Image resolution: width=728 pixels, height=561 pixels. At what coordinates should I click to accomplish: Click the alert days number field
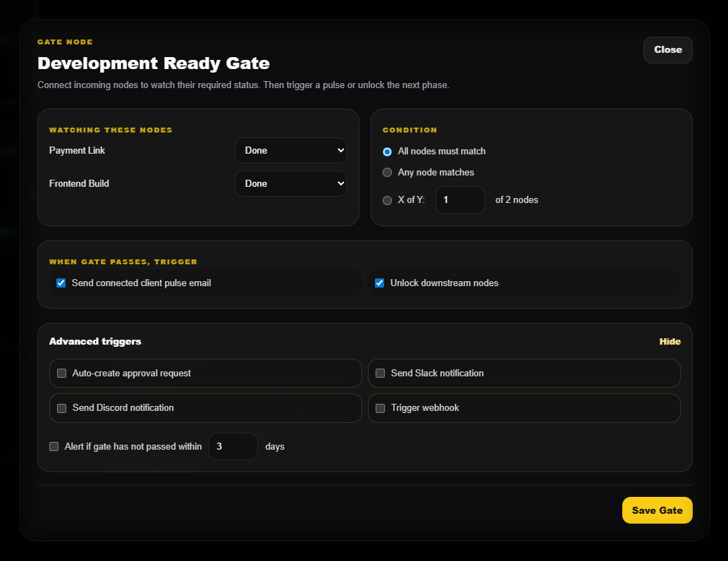pyautogui.click(x=233, y=446)
